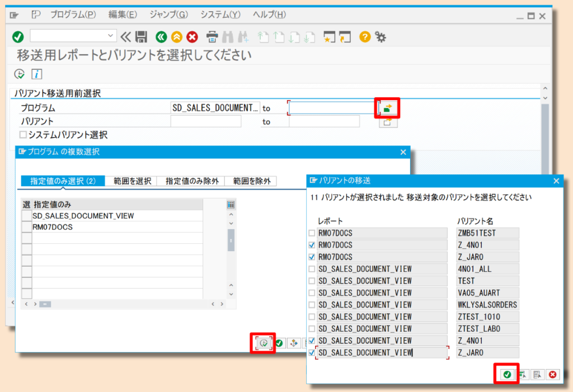Click green check in Program selection dialog

[x=279, y=343]
